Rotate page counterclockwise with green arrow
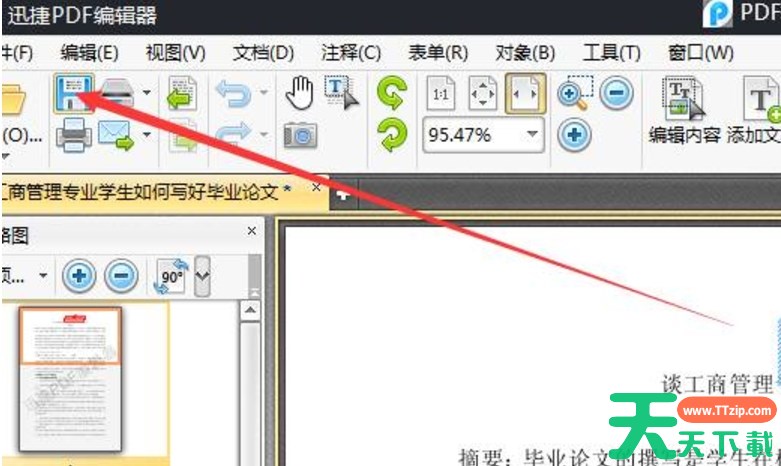 pos(392,93)
